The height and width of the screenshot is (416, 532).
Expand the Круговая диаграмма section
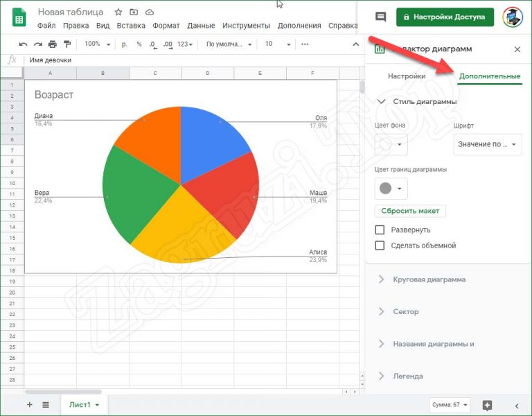(421, 279)
